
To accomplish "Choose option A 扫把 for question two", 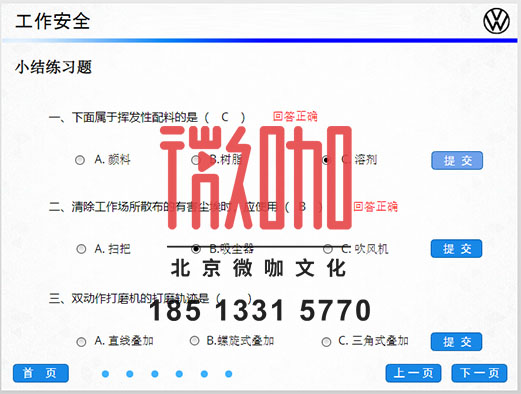I will click(x=81, y=249).
